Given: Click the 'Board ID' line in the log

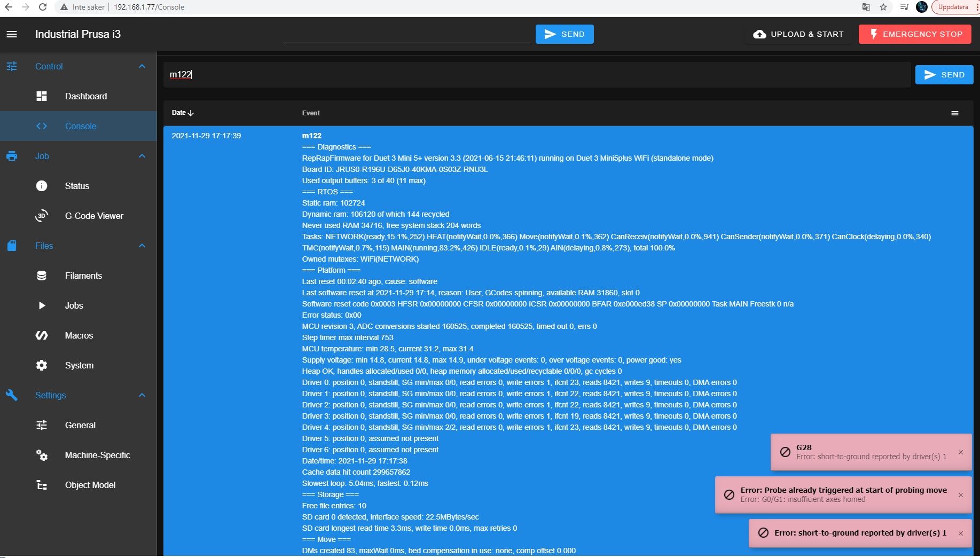Looking at the screenshot, I should pos(395,169).
